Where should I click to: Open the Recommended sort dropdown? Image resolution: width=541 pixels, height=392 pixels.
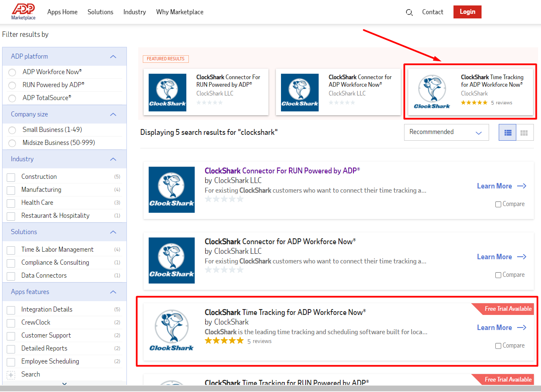pos(446,132)
